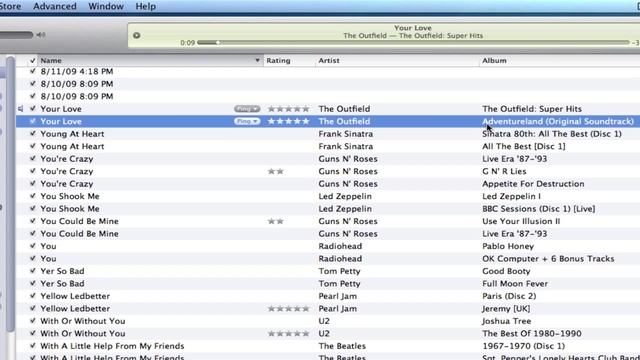Click five-star rating of highlighted Your Love

coord(289,121)
